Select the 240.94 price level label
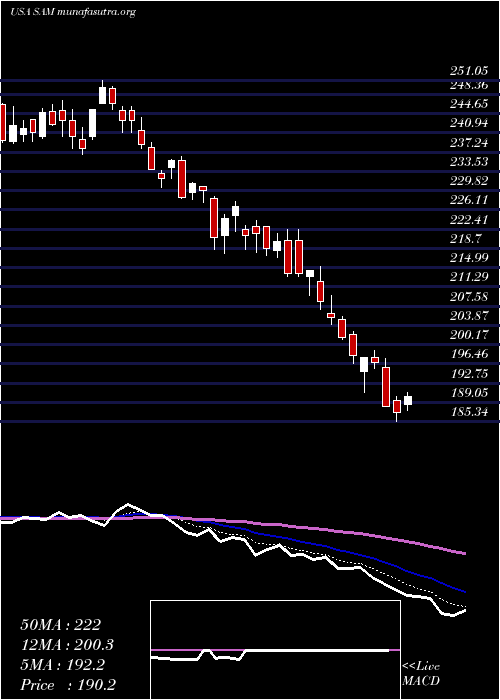 [x=468, y=124]
